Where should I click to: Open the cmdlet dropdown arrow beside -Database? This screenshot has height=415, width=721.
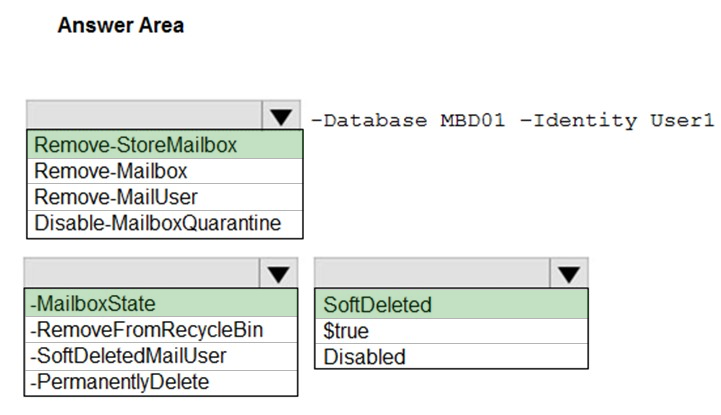point(281,115)
